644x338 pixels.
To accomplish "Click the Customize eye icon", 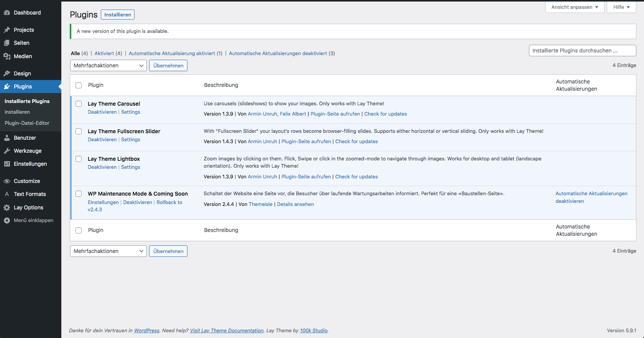I will (7, 181).
